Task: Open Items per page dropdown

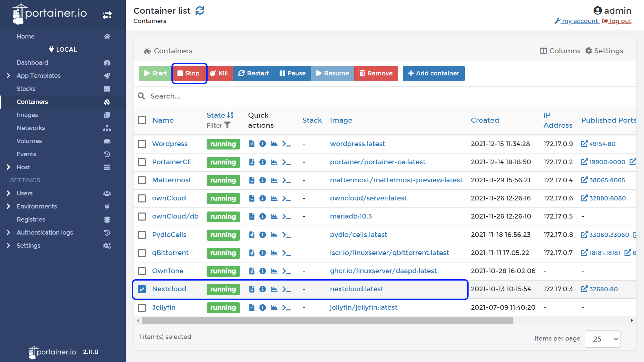Action: click(602, 339)
